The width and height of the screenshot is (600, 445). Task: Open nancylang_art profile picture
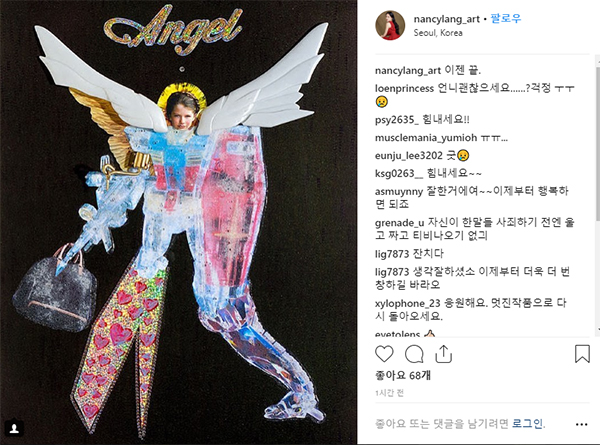click(x=390, y=25)
